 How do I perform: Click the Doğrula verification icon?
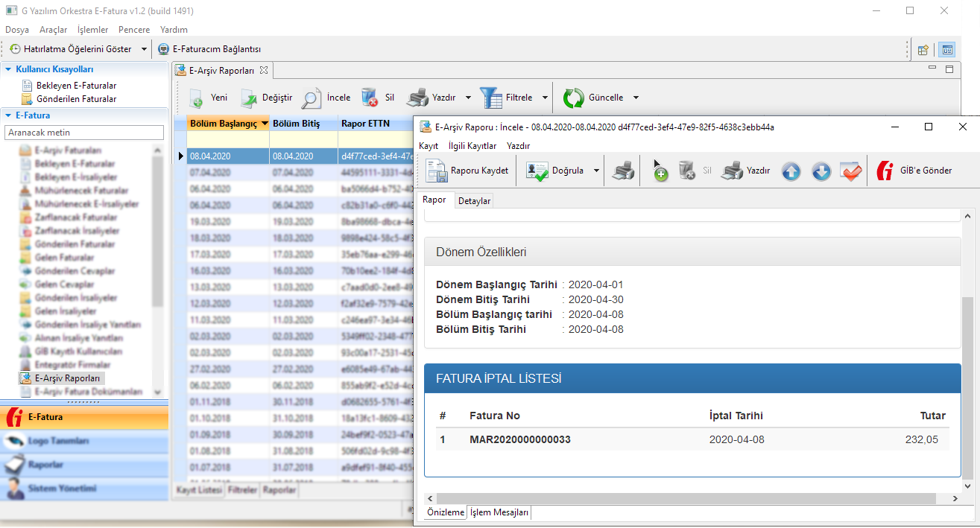point(537,171)
